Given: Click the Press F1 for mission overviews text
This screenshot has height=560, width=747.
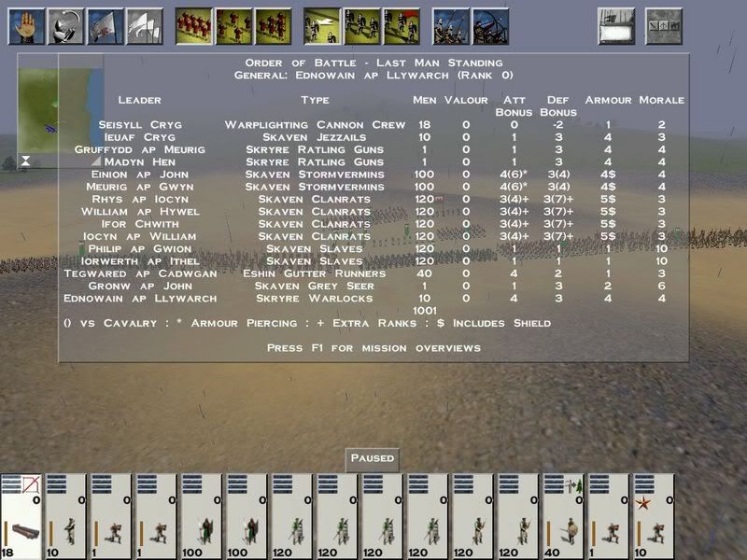Looking at the screenshot, I should [x=374, y=348].
